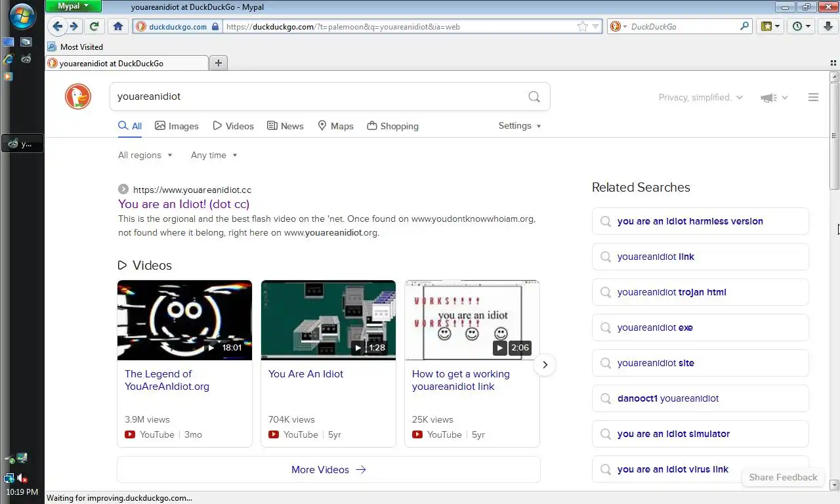The image size is (840, 504).
Task: Open the Settings dropdown on results page
Action: point(520,125)
